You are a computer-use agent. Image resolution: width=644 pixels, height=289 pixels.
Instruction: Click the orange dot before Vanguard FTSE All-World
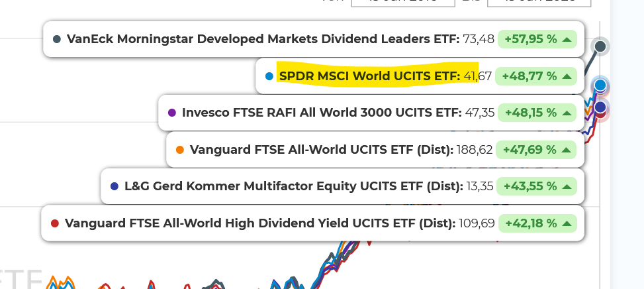coord(179,150)
